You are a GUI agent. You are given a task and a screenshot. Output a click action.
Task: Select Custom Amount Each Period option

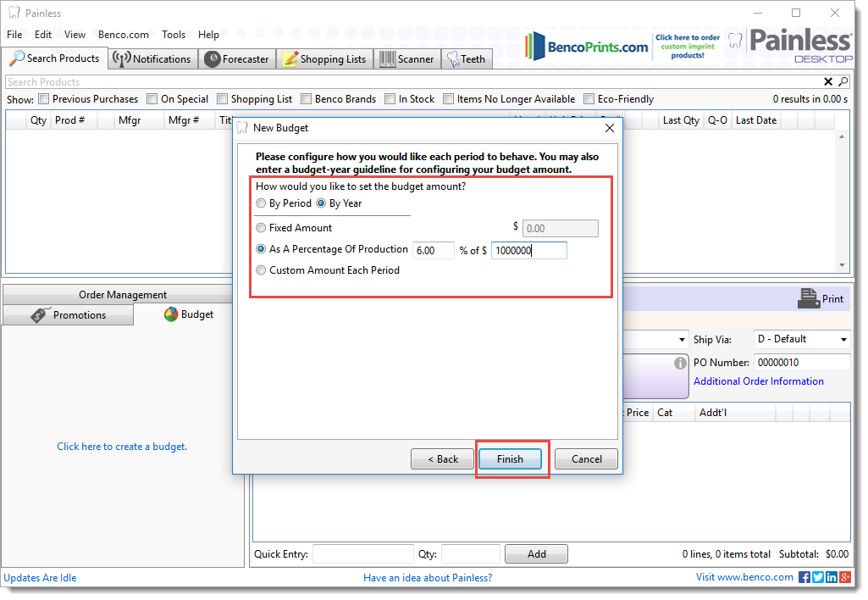pos(261,270)
